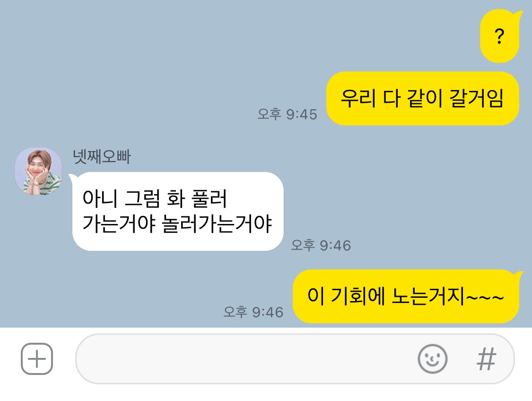Open 넷째오빠's profile picture
532x401 pixels.
pos(38,171)
